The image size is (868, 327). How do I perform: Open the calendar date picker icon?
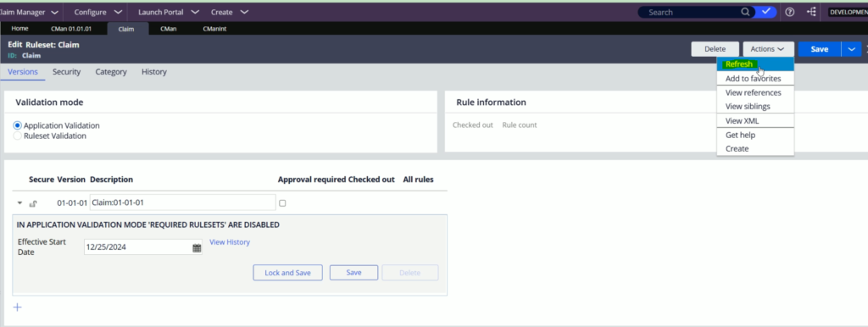[197, 248]
